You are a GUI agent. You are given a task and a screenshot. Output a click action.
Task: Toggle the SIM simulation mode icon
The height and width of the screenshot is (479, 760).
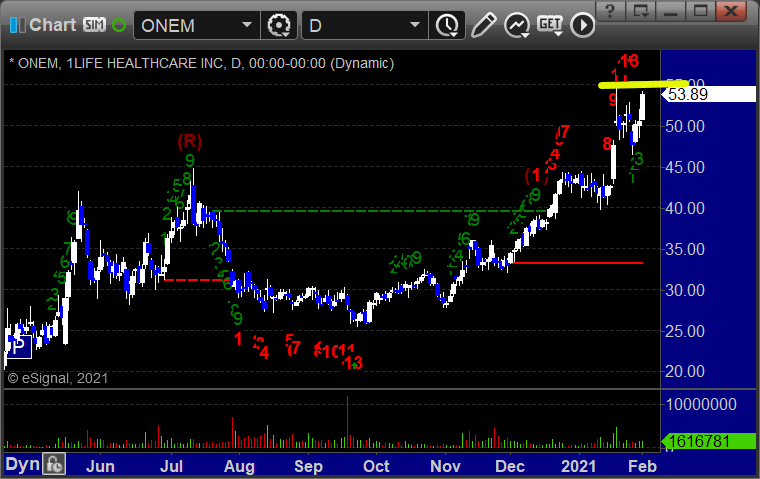[x=94, y=25]
